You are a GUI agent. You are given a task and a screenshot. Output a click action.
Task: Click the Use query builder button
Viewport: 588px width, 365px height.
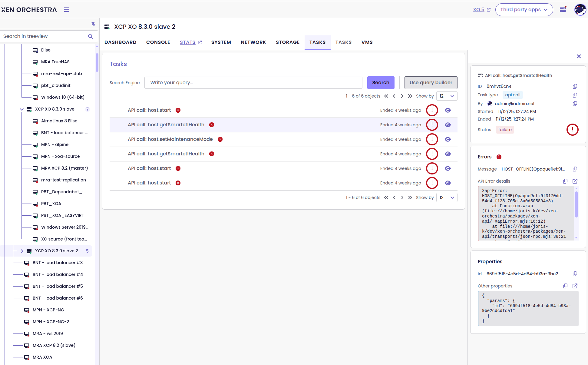431,83
